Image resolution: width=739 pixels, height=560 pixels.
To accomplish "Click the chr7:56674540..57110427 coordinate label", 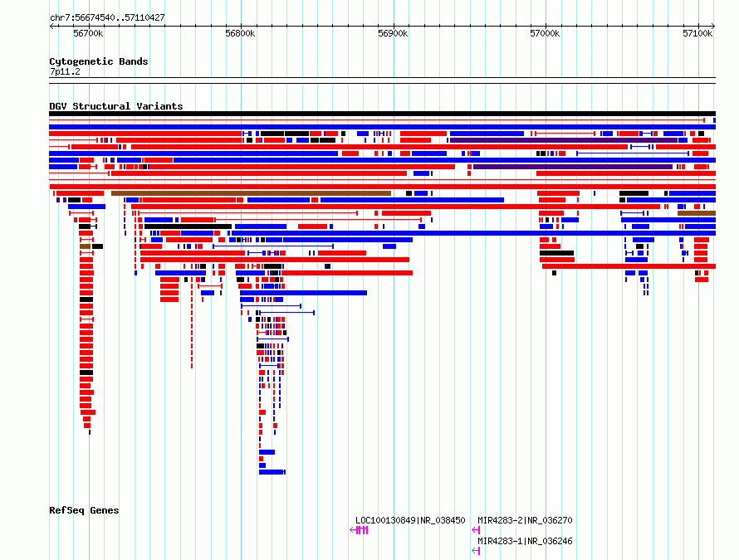I will coord(107,17).
